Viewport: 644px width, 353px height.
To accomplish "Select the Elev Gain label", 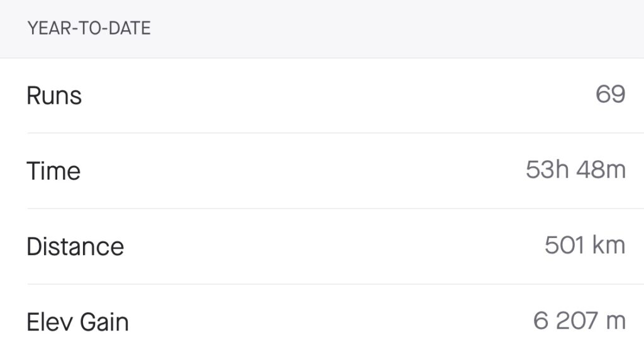I will coord(77,322).
